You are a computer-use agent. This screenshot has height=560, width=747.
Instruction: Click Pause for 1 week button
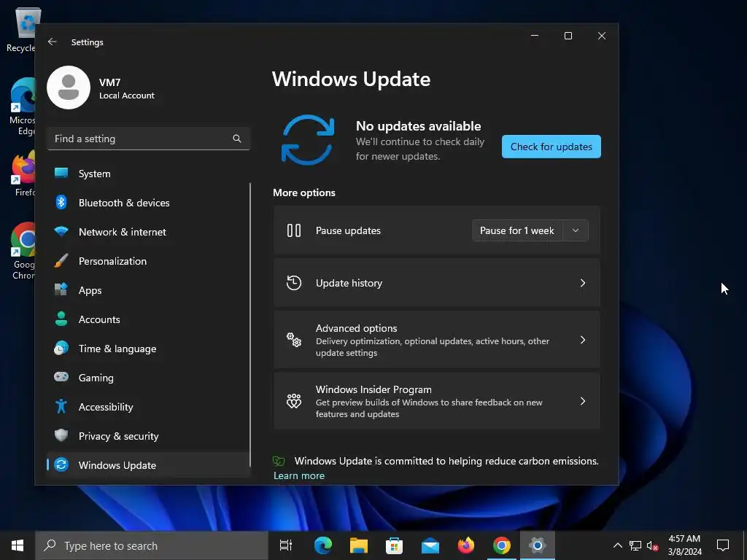517,230
